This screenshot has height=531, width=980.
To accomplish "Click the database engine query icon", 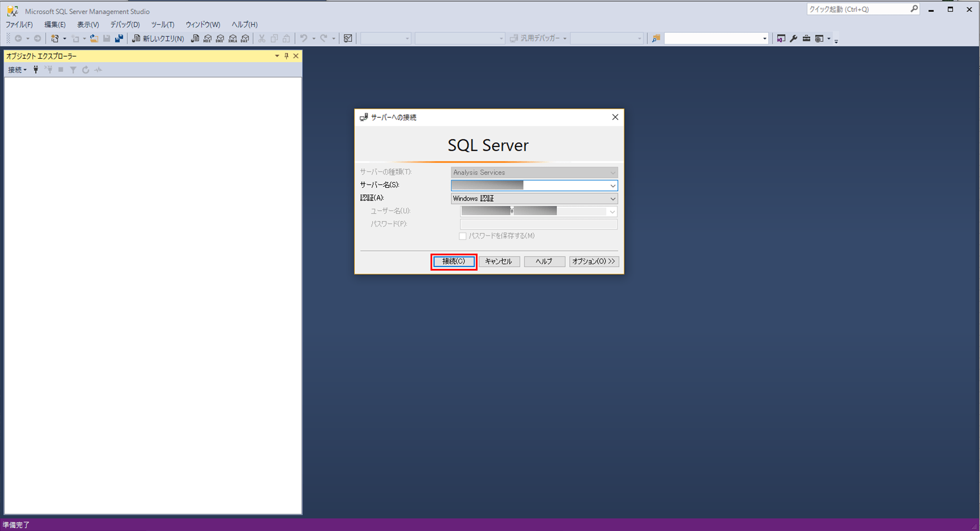I will (195, 38).
